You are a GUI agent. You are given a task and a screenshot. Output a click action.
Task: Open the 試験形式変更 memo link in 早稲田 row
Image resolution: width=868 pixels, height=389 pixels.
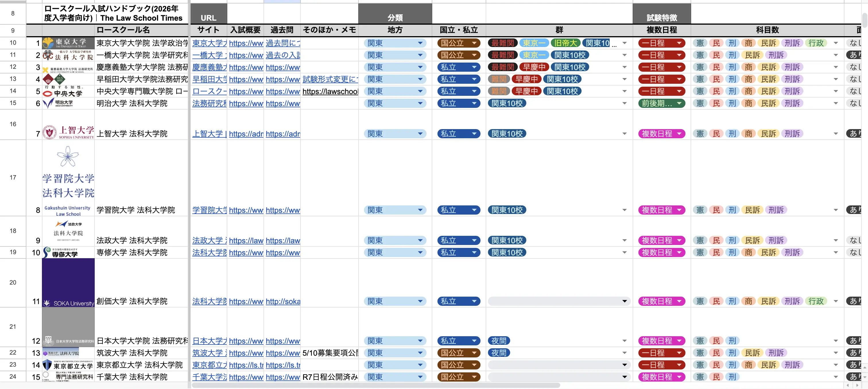330,79
